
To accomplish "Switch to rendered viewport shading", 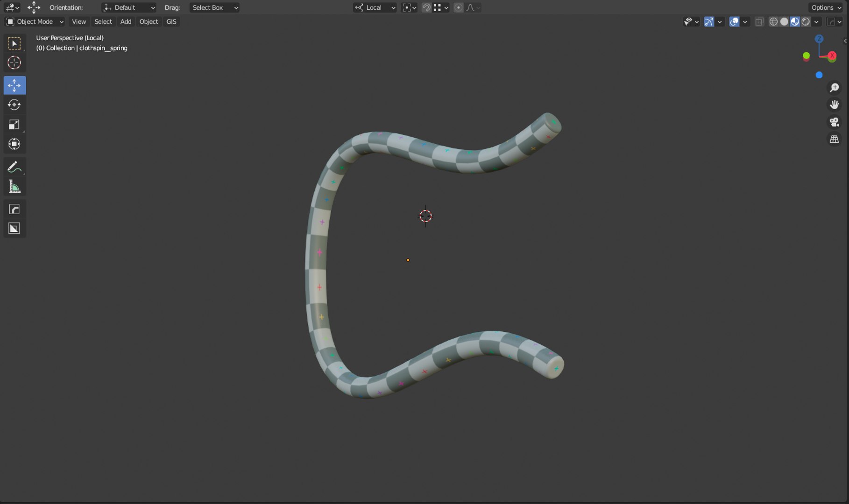I will (806, 21).
